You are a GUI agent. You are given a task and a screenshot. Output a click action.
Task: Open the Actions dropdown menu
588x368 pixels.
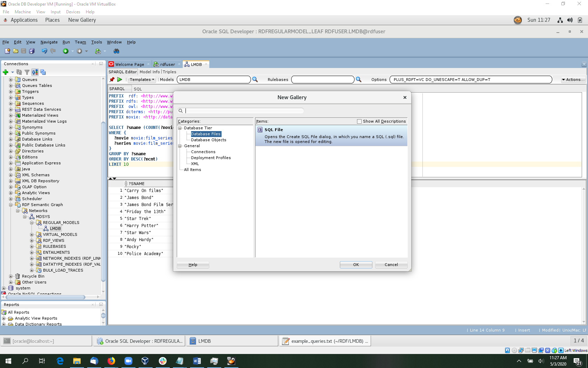(573, 80)
